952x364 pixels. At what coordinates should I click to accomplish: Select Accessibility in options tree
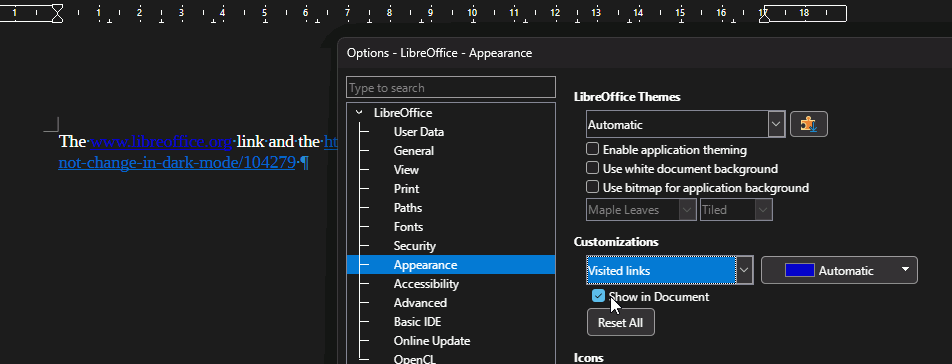pos(426,283)
